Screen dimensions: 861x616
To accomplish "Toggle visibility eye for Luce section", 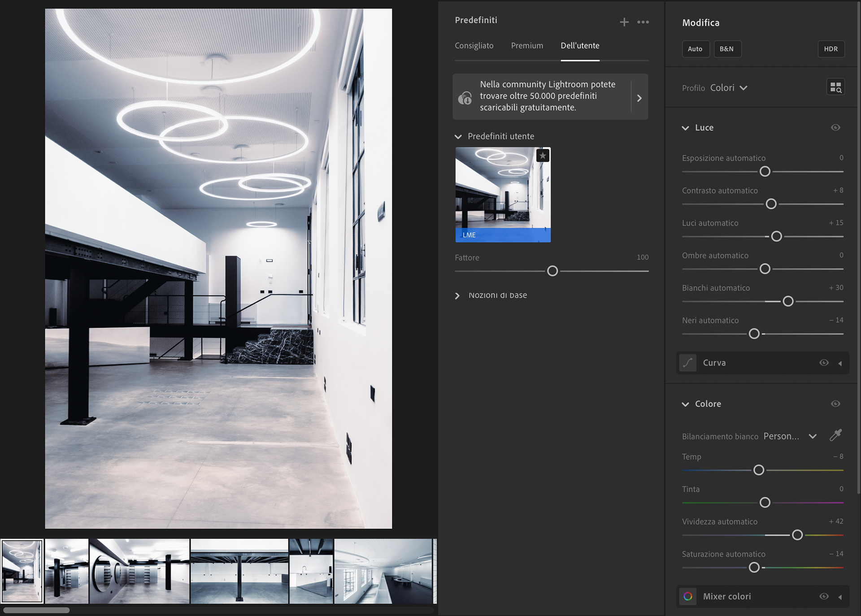I will coord(835,128).
